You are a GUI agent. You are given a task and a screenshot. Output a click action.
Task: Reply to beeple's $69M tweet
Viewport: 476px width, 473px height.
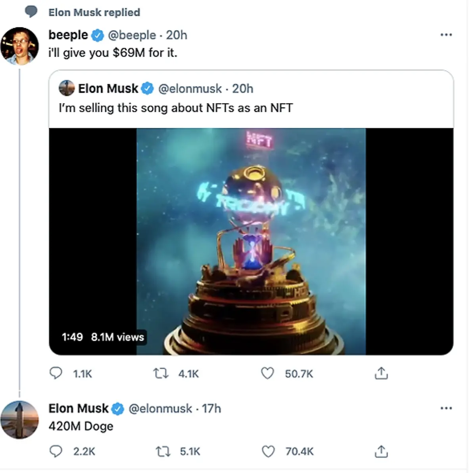pyautogui.click(x=56, y=373)
